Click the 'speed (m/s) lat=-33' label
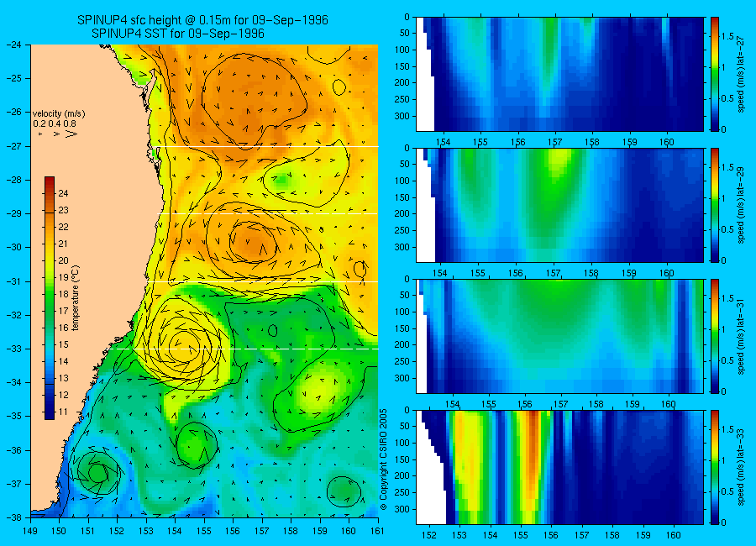Screen dimensions: 756x546 pos(742,467)
